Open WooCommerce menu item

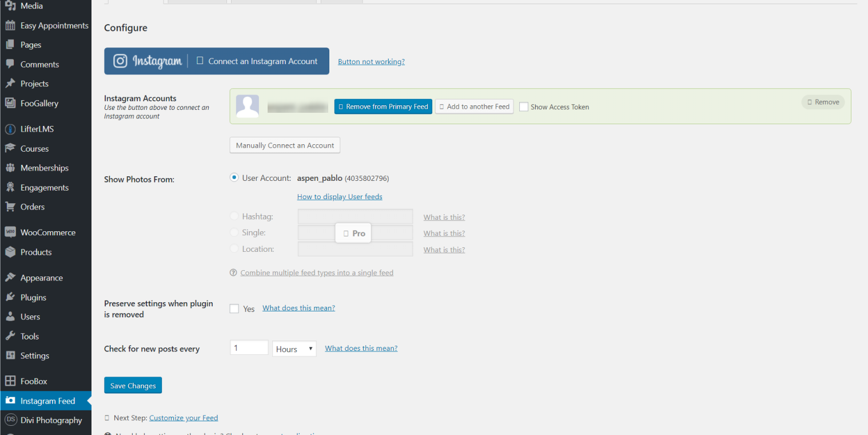46,232
